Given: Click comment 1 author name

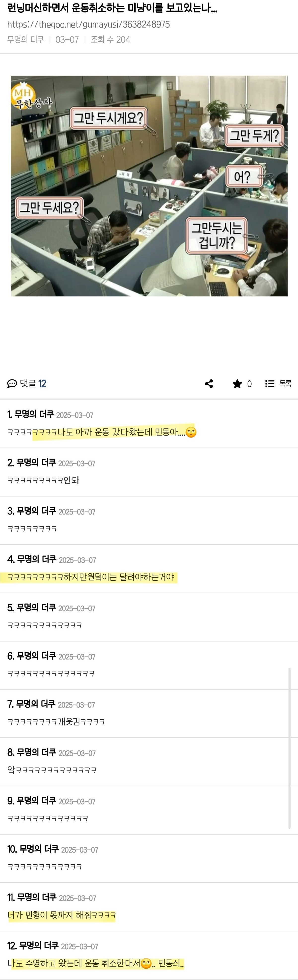Looking at the screenshot, I should [x=34, y=414].
